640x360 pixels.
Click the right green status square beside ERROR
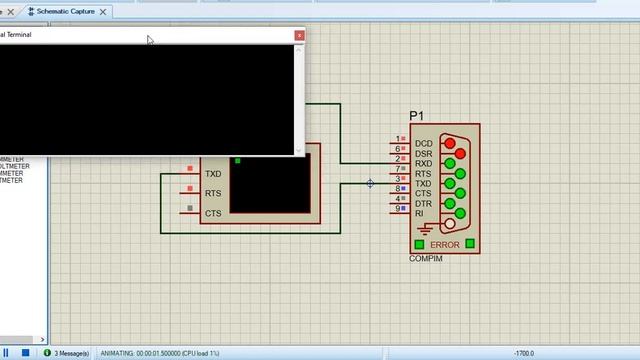click(470, 244)
